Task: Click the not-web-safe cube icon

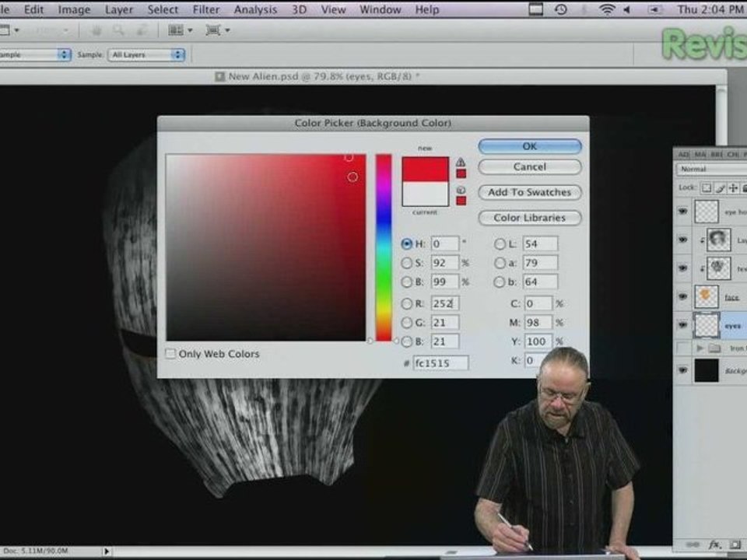Action: coord(461,190)
